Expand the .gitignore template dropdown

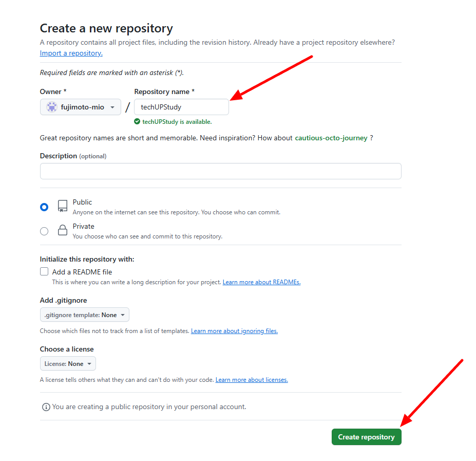[85, 315]
